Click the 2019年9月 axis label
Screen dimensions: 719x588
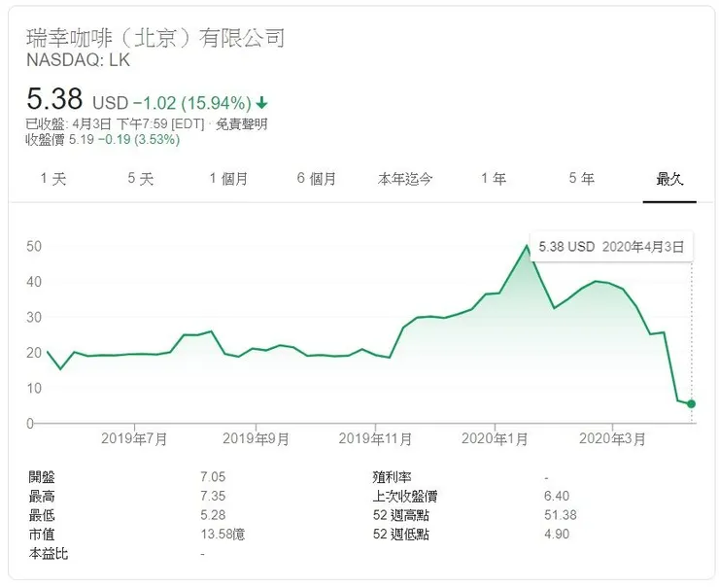coord(256,439)
